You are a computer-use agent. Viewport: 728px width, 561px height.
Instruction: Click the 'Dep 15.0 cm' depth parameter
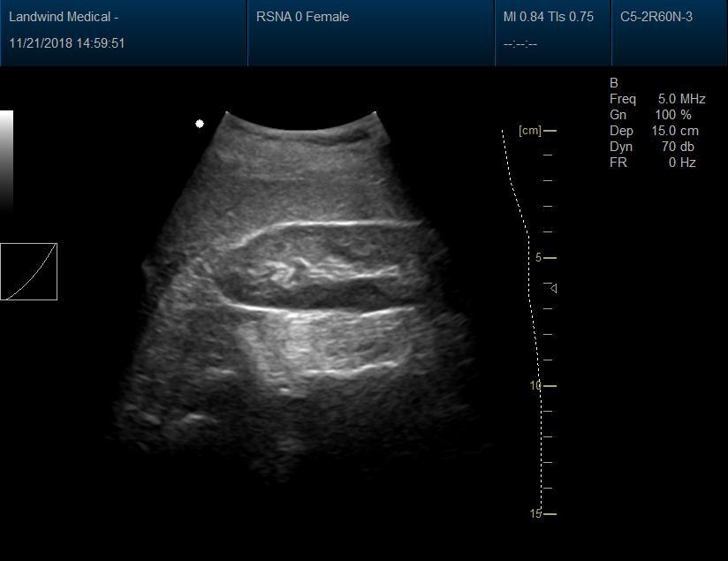[654, 131]
